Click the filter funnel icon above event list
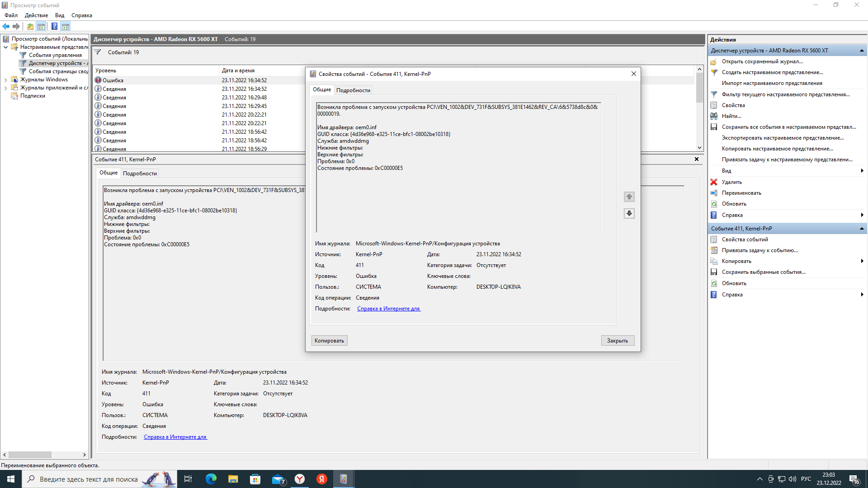Screen dimensions: 868x488 click(98, 52)
